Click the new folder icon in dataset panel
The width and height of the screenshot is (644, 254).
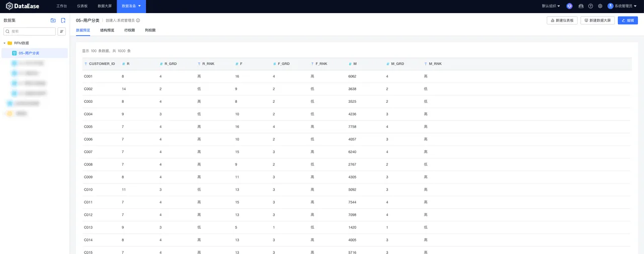point(53,21)
